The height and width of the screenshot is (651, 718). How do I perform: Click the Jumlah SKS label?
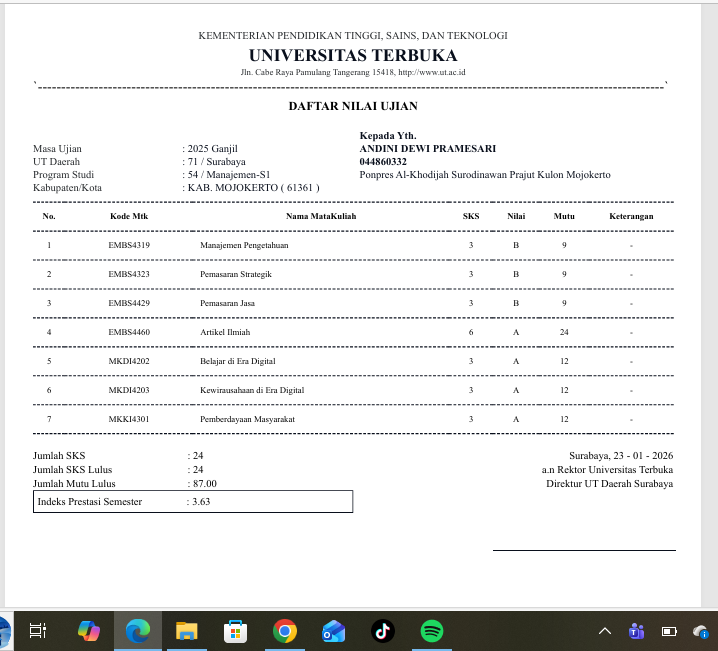[59, 456]
